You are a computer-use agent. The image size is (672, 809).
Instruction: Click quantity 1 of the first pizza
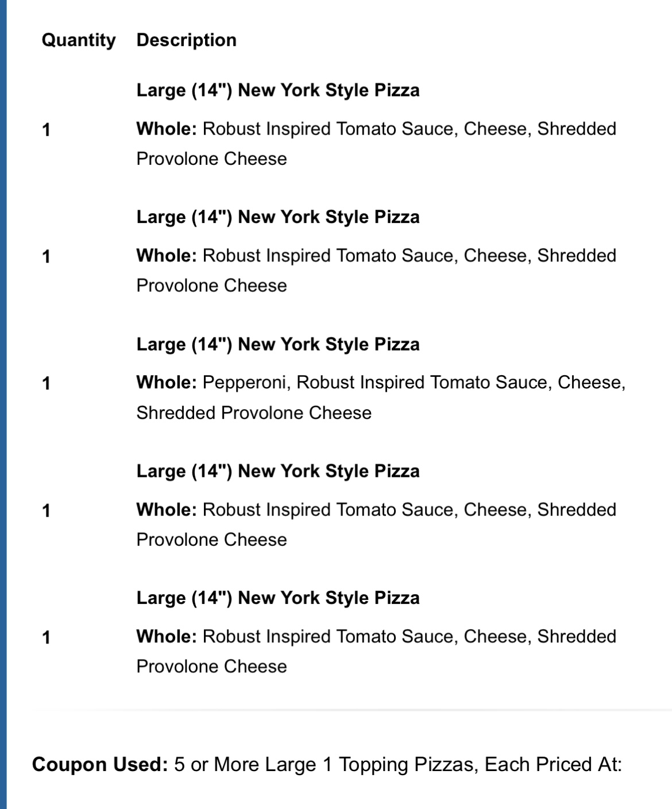[47, 130]
